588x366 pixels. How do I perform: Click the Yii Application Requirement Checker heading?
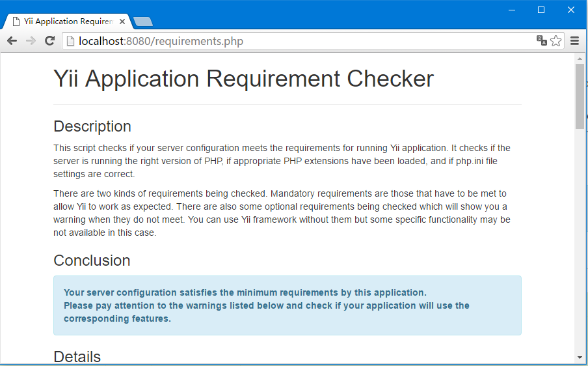coord(244,78)
